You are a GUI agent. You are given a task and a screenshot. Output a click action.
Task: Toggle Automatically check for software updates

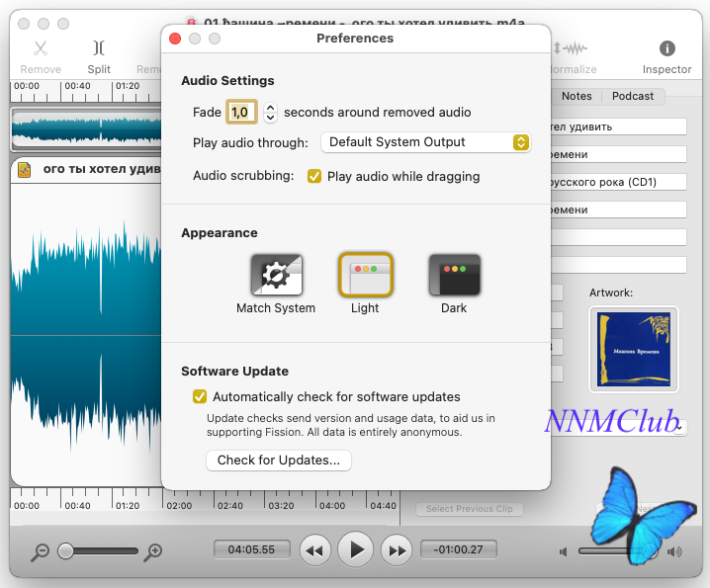click(x=200, y=396)
